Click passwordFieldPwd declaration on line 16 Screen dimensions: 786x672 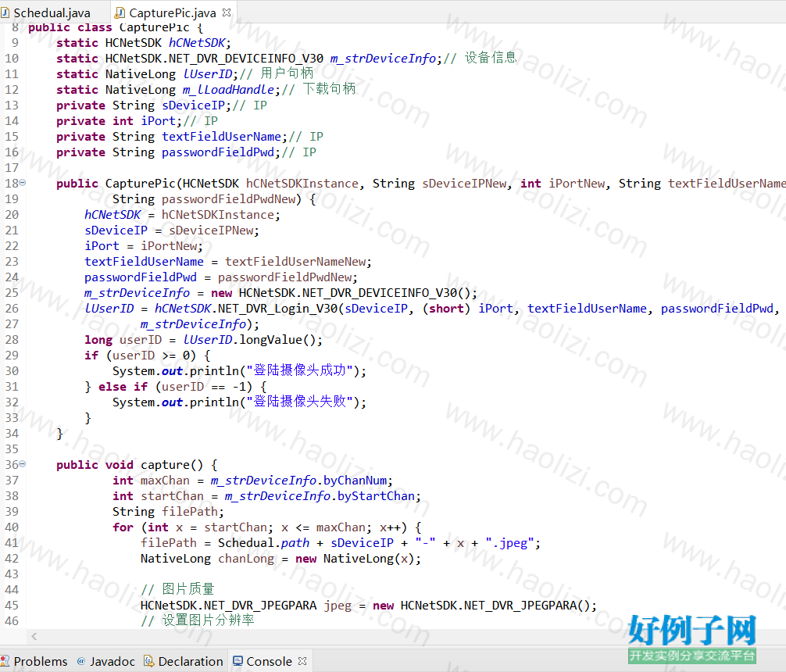(218, 152)
